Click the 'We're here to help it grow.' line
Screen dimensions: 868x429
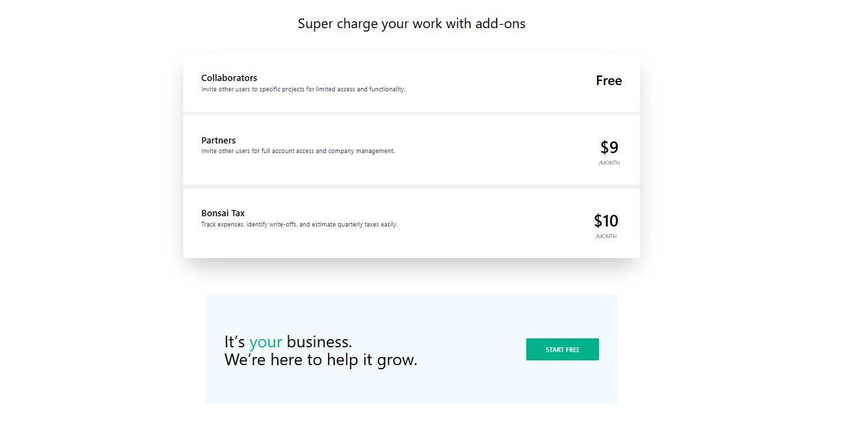pyautogui.click(x=320, y=360)
